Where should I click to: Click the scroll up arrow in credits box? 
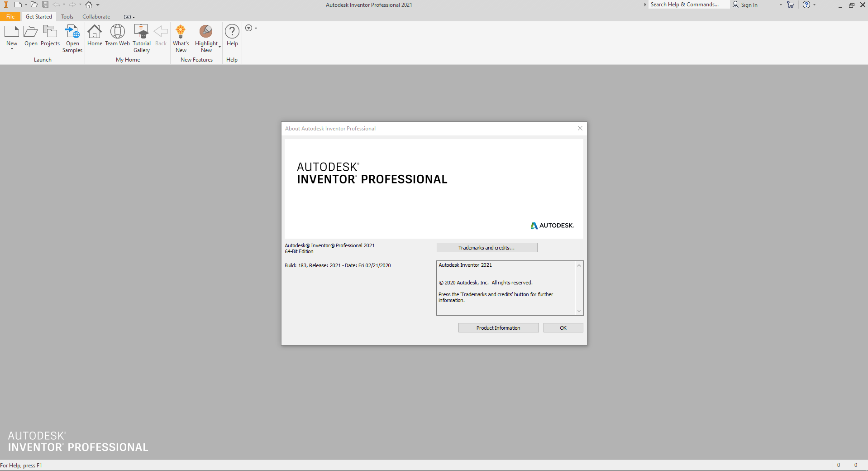(579, 265)
